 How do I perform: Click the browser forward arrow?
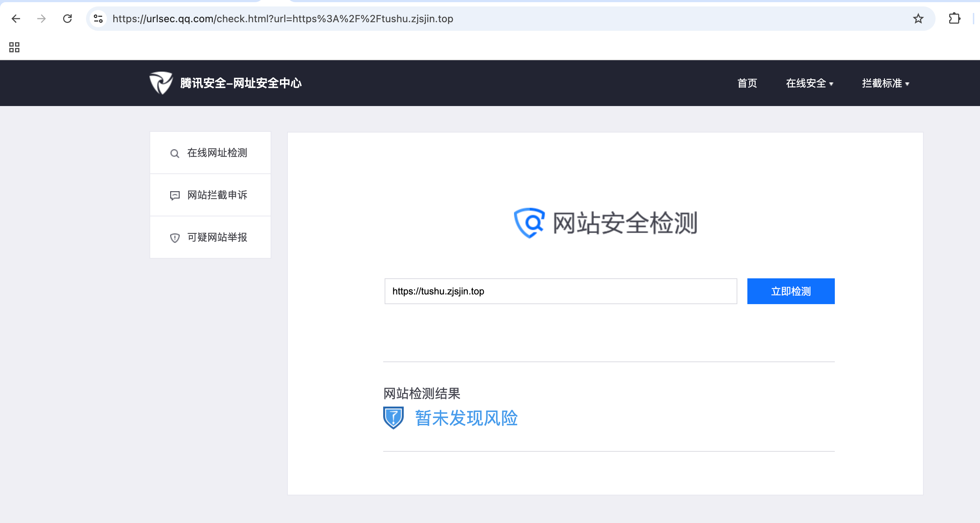(x=42, y=19)
